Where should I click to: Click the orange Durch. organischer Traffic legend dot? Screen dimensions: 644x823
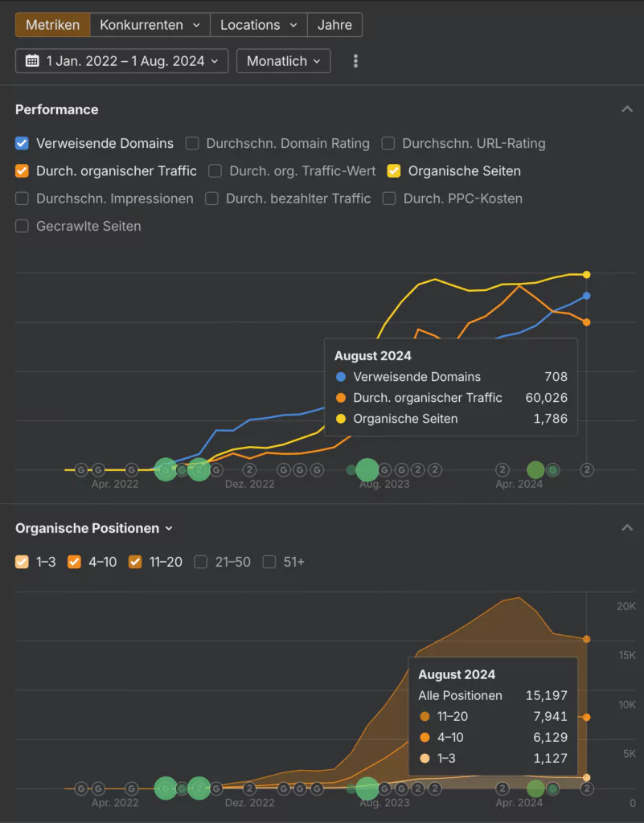click(x=341, y=397)
